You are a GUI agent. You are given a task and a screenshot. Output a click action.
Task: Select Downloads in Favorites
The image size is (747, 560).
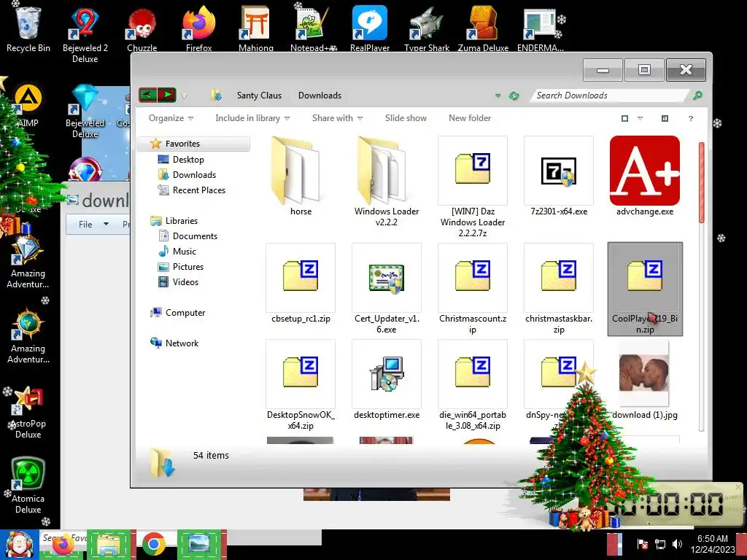(194, 175)
